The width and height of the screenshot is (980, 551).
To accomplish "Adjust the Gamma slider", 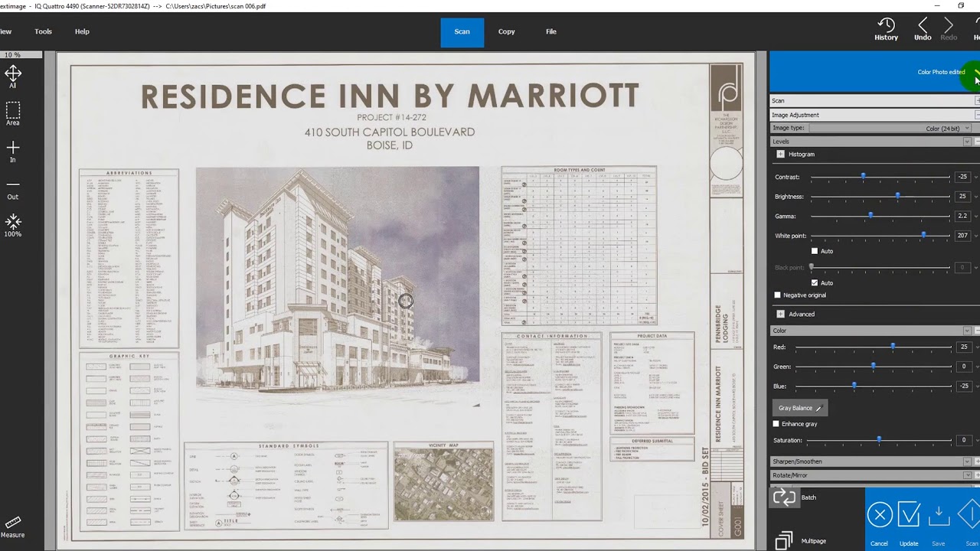I will (x=871, y=216).
